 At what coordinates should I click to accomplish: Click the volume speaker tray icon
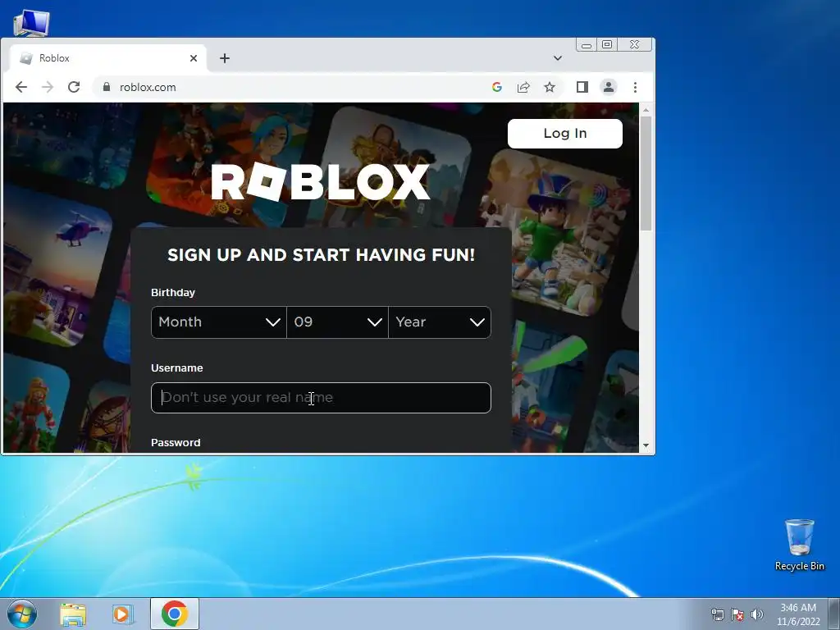[x=757, y=614]
